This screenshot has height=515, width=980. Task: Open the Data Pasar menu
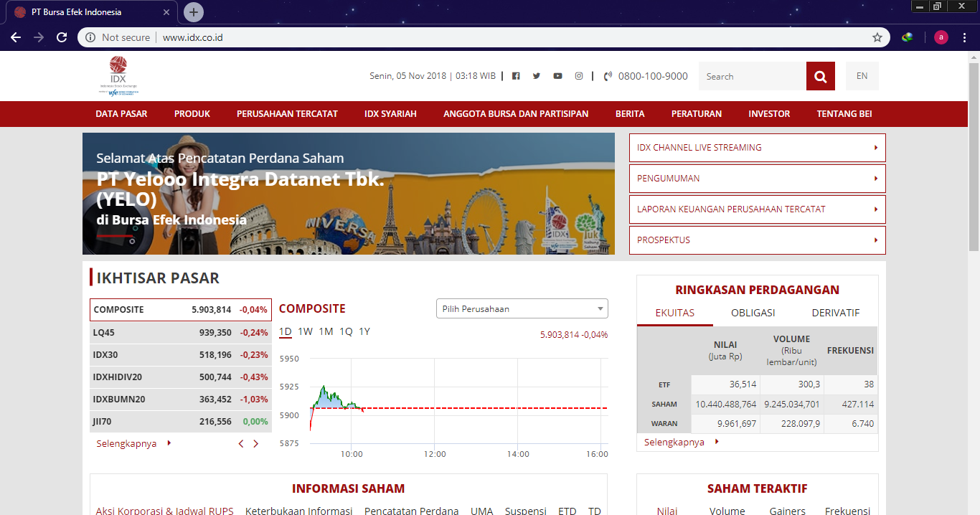(x=121, y=114)
